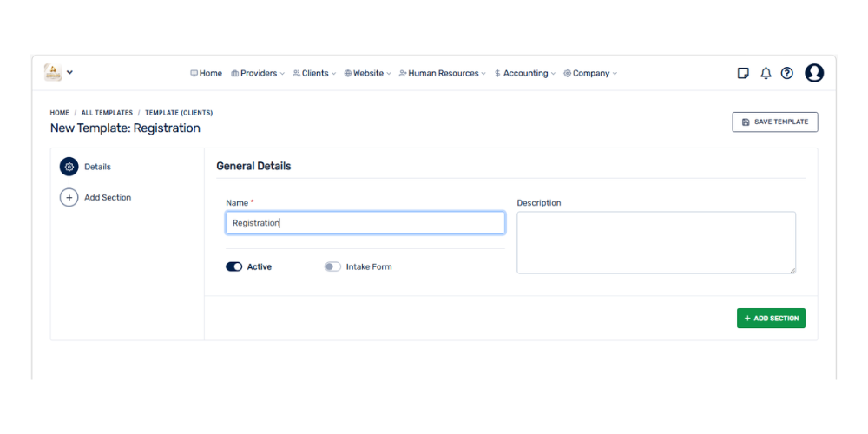Toggle the Active switch

[234, 266]
